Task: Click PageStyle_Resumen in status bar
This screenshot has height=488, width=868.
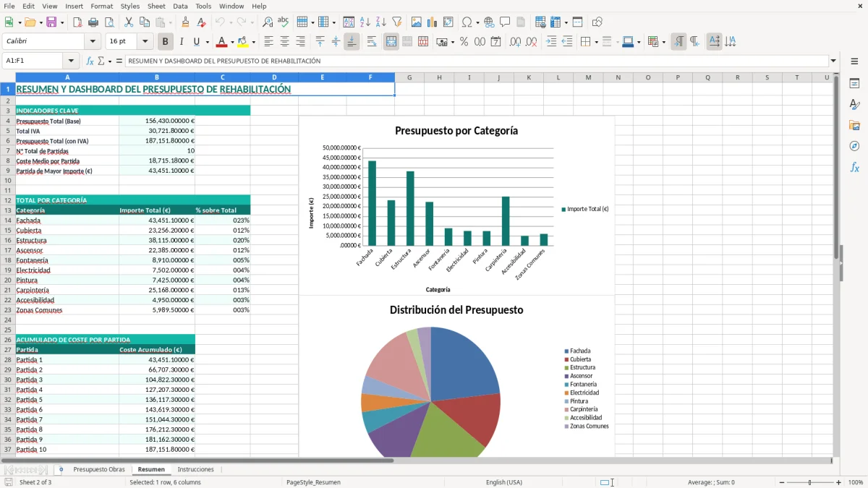Action: point(313,482)
